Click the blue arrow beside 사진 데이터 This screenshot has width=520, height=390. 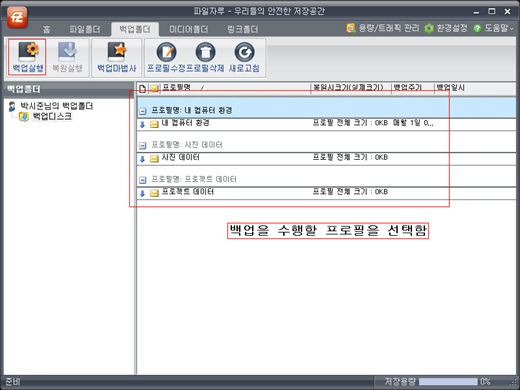point(142,159)
